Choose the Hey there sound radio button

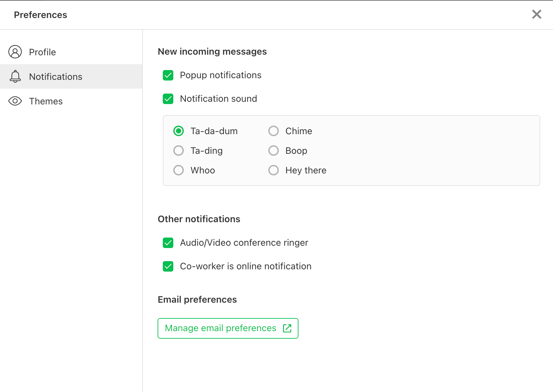tap(274, 170)
